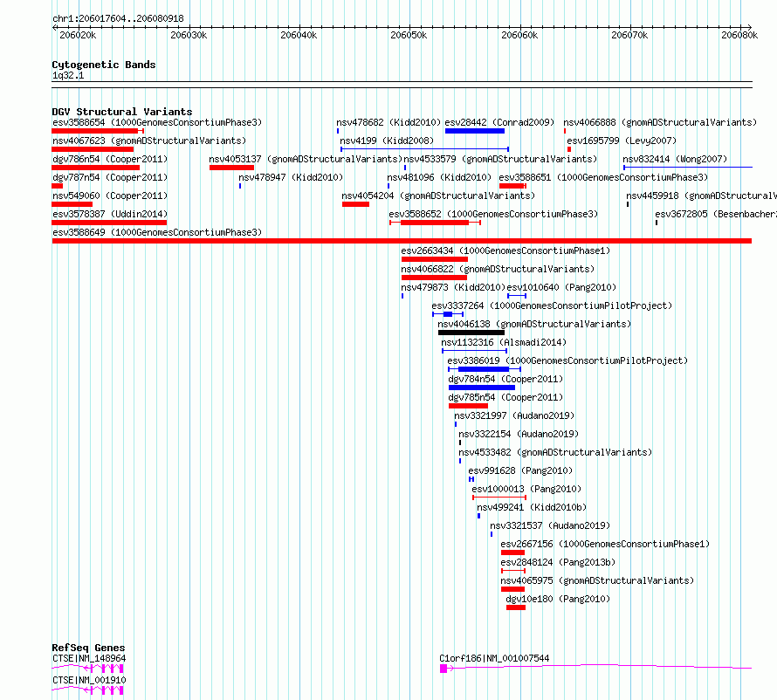Select dgv785n54 Cooper2011 label

[506, 397]
